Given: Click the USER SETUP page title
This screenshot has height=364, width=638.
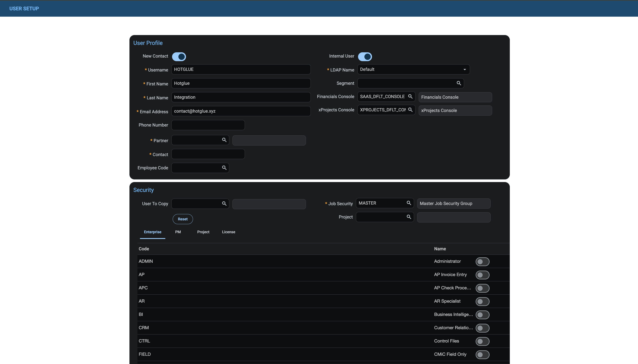Looking at the screenshot, I should click(x=24, y=8).
